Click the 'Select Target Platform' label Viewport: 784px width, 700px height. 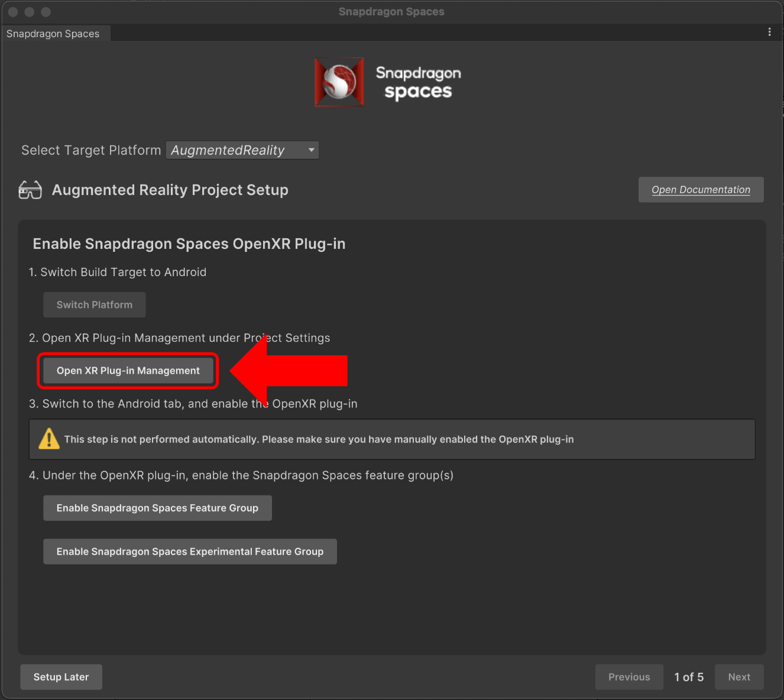(x=91, y=150)
